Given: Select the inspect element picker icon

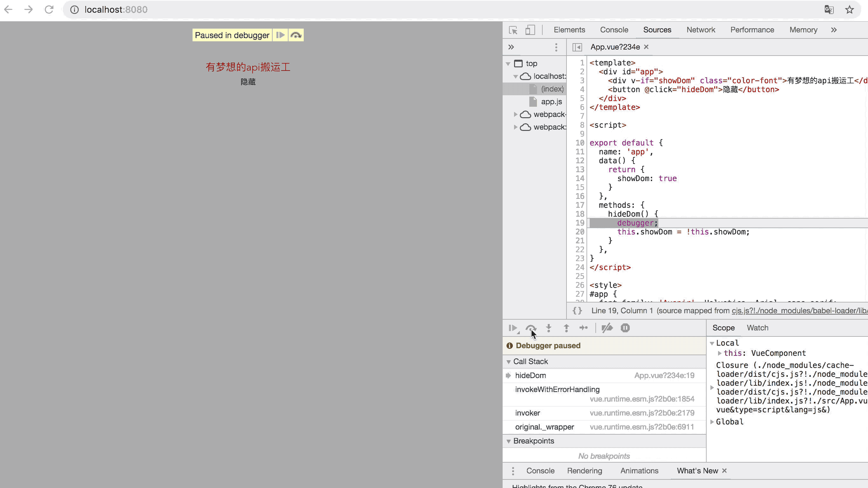Looking at the screenshot, I should 513,30.
